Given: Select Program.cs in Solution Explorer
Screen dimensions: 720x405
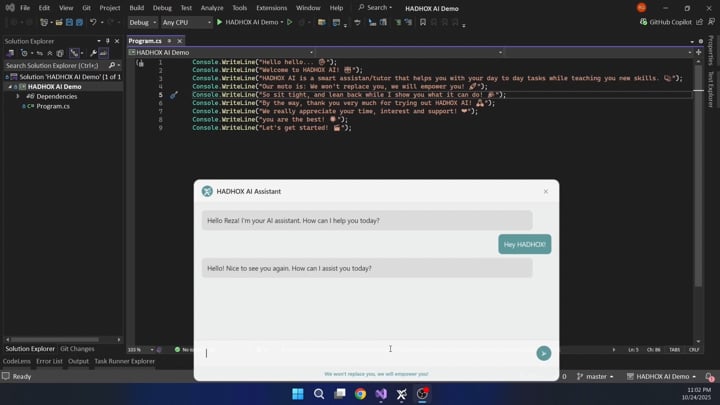Looking at the screenshot, I should [53, 106].
